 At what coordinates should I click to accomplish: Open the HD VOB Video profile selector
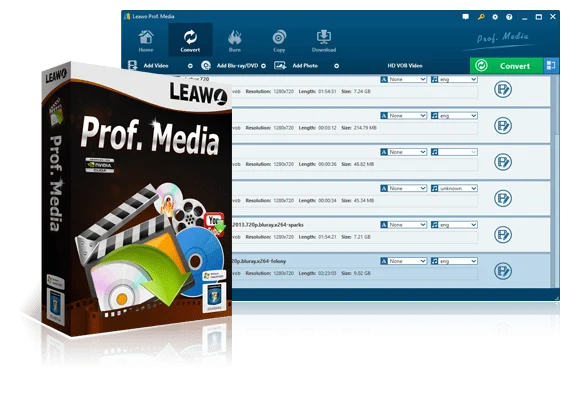click(405, 66)
